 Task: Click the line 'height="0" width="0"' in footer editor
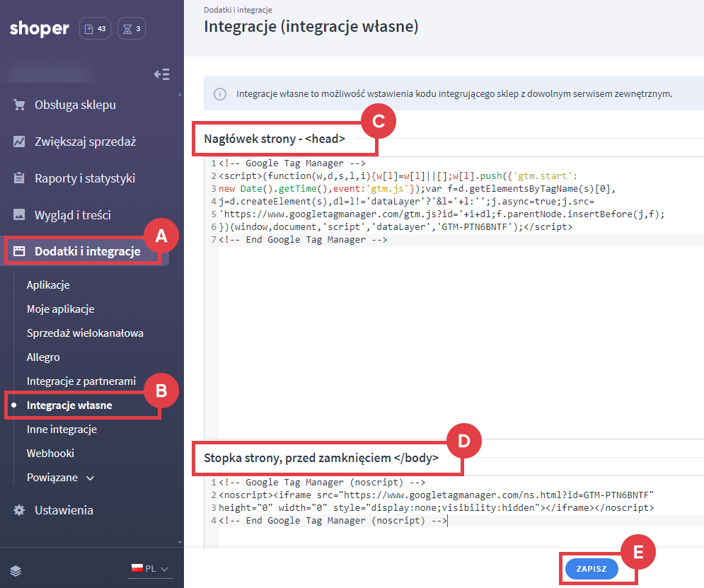pos(436,507)
